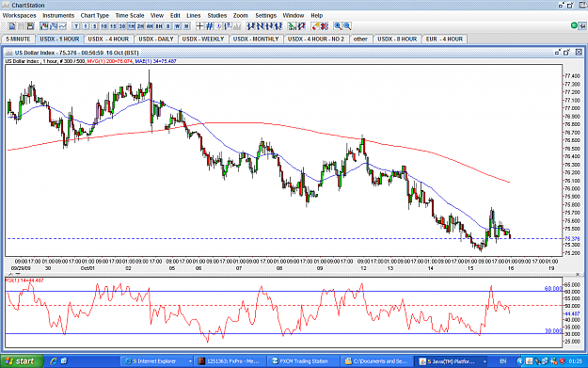Switch to USDX - 4 HOUR - NO 2 tab
This screenshot has height=368, width=588.
(x=316, y=39)
